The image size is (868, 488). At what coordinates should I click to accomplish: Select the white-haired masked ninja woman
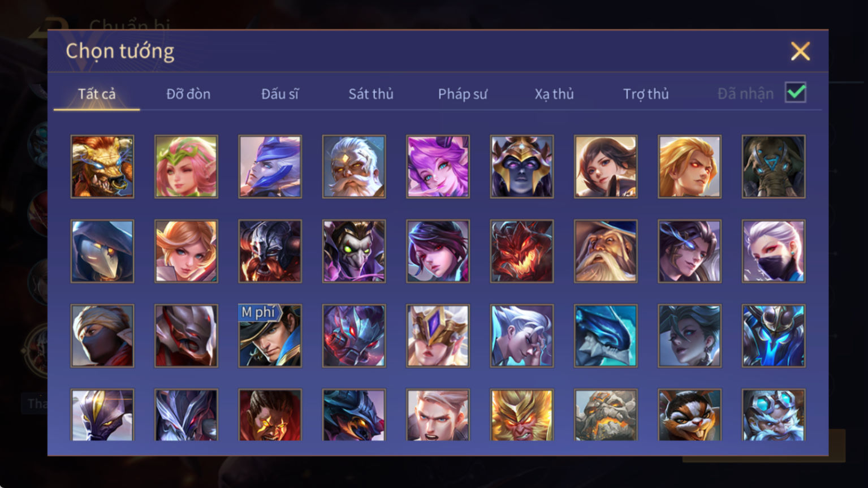[774, 251]
